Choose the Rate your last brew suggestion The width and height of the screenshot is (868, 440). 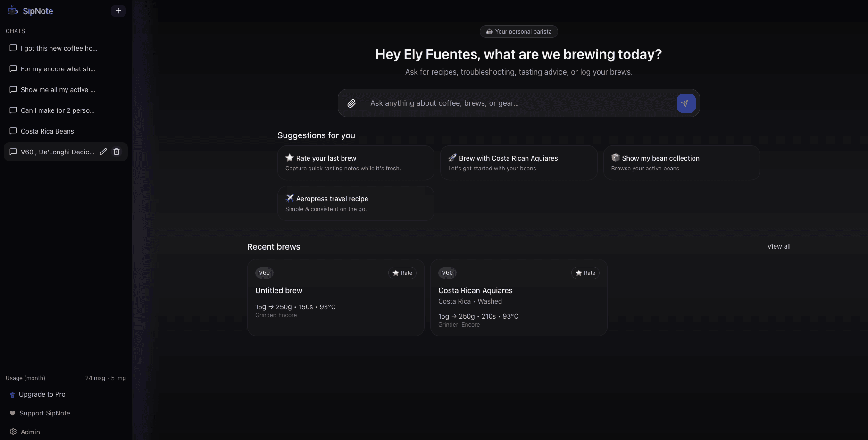(356, 163)
